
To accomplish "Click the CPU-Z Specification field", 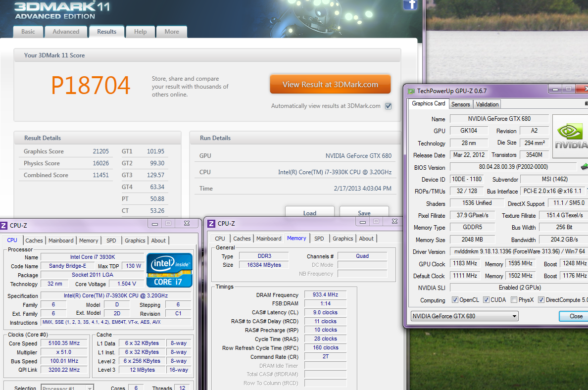I will [116, 295].
